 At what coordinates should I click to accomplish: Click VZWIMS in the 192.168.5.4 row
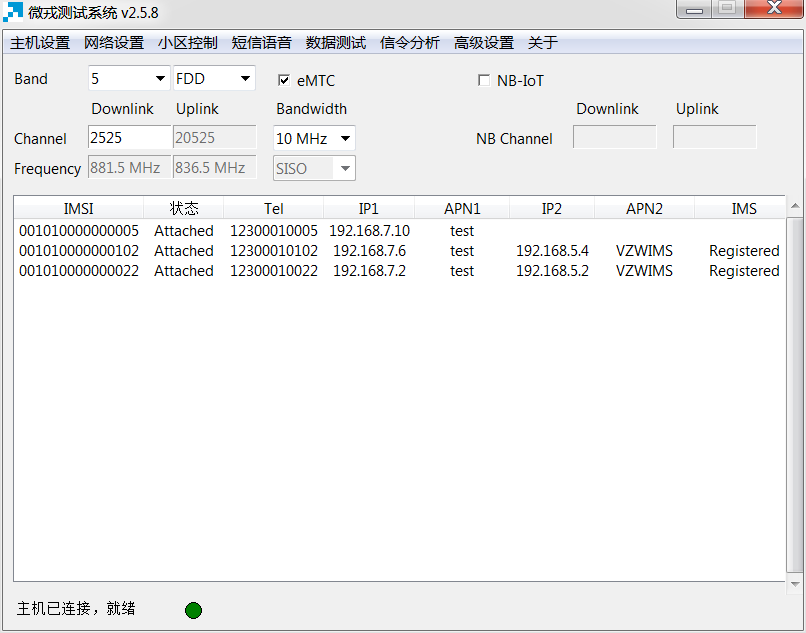click(644, 251)
